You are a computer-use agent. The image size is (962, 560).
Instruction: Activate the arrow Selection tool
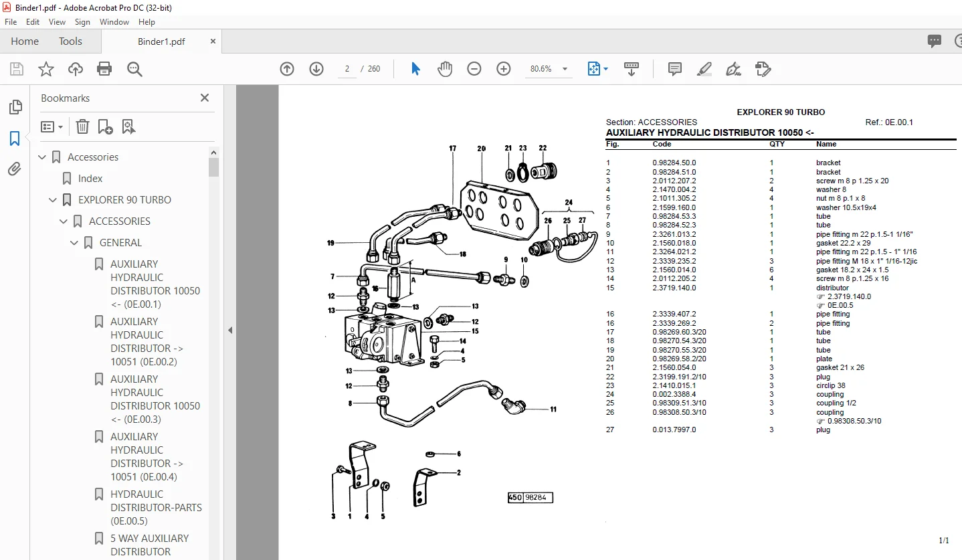pos(415,69)
